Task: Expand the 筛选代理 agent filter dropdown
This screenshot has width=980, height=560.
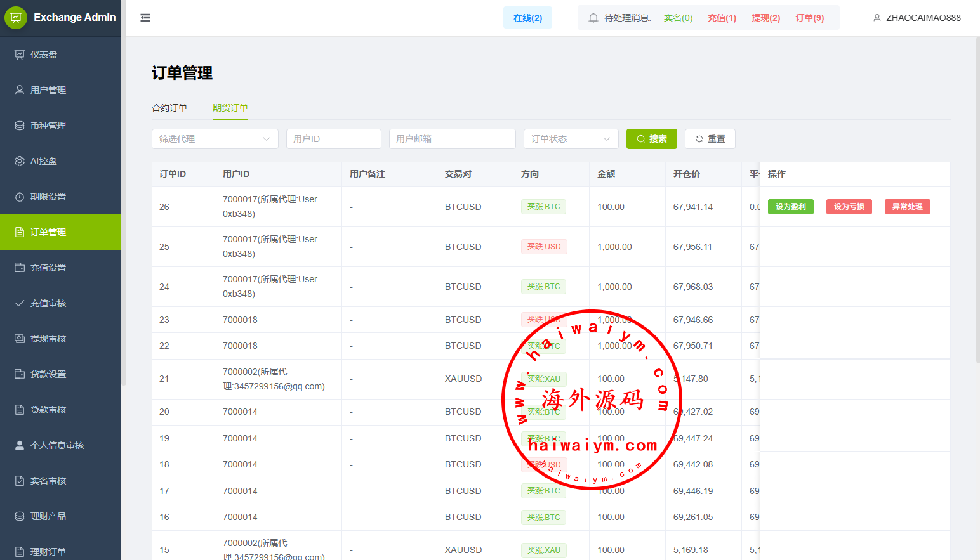Action: click(x=215, y=139)
